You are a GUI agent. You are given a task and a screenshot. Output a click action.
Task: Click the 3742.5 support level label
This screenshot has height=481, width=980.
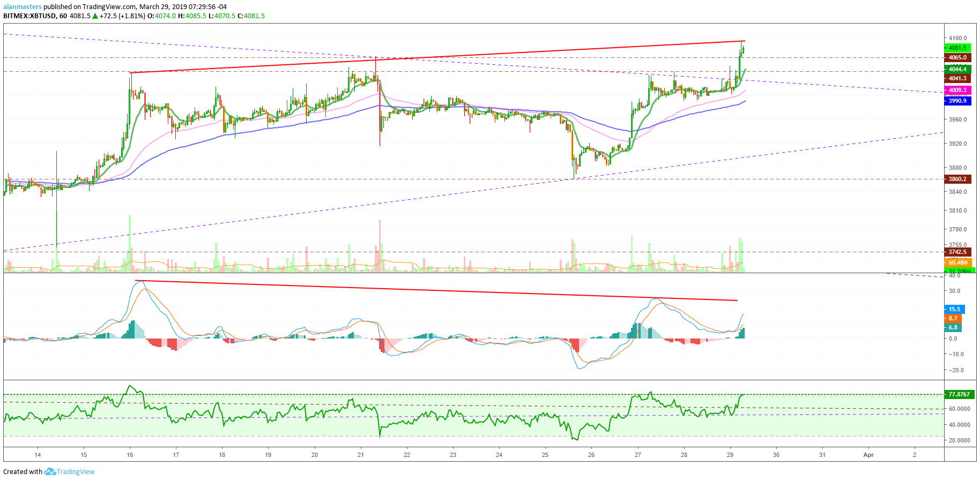(957, 252)
